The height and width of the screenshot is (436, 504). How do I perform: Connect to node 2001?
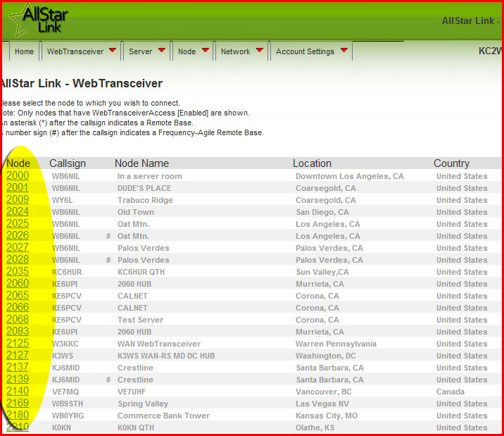click(x=18, y=187)
